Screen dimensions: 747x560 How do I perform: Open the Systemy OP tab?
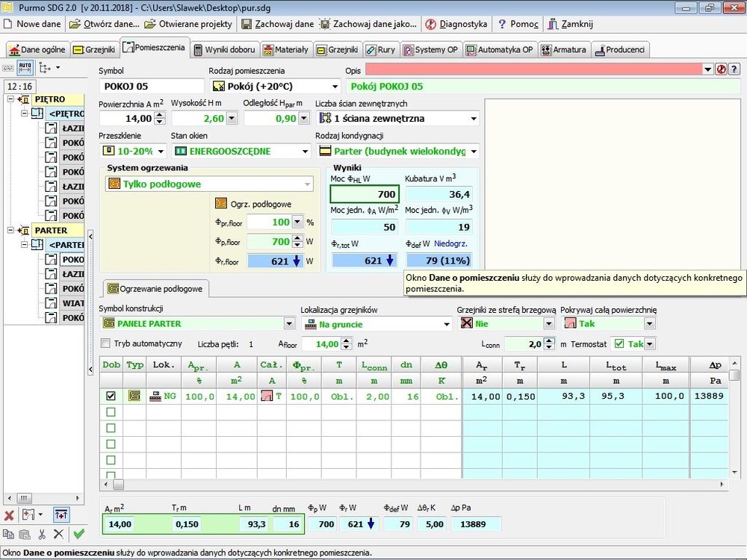tap(430, 50)
